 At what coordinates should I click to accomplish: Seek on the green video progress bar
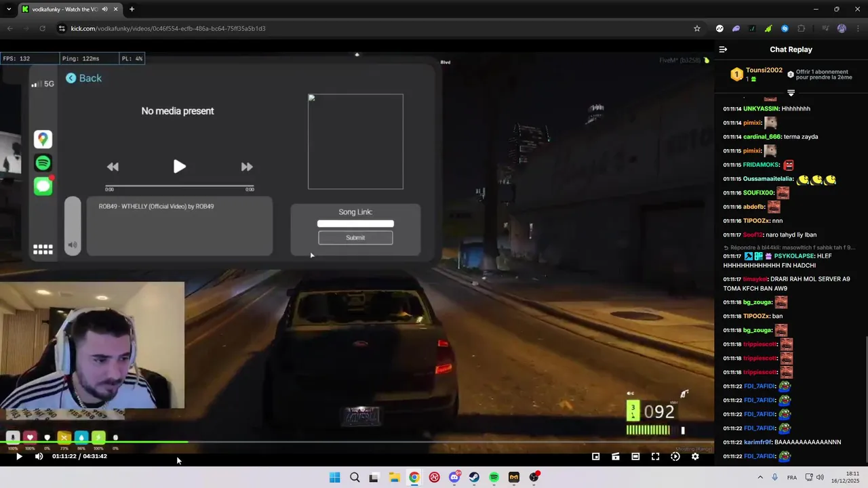[x=357, y=443]
